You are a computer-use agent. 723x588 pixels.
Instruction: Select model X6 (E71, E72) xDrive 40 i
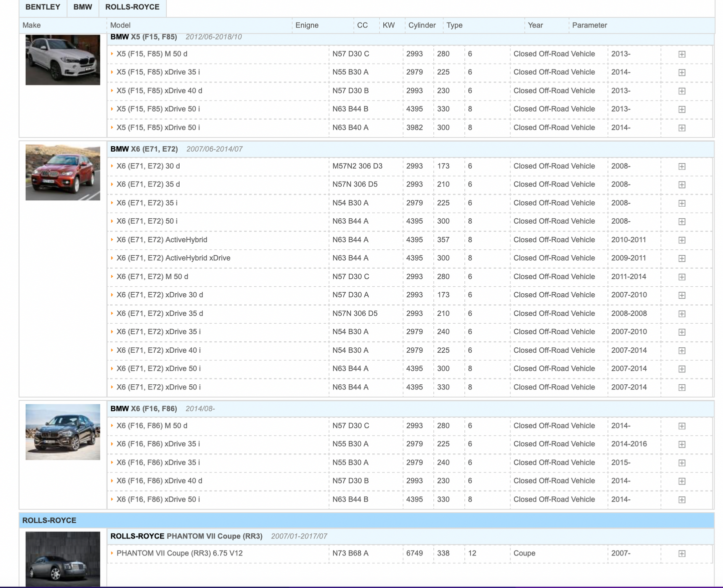click(x=159, y=350)
